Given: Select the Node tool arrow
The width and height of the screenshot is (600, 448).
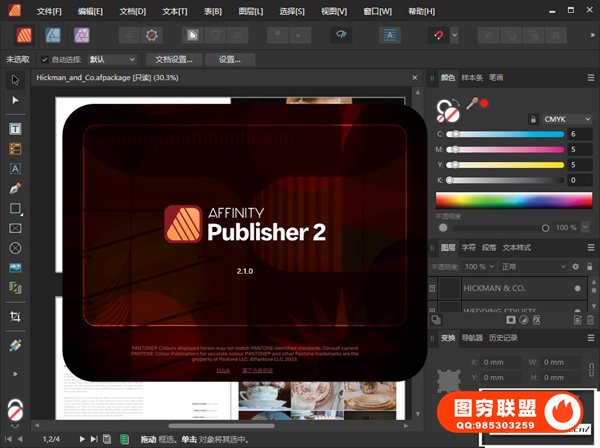Looking at the screenshot, I should pos(15,101).
